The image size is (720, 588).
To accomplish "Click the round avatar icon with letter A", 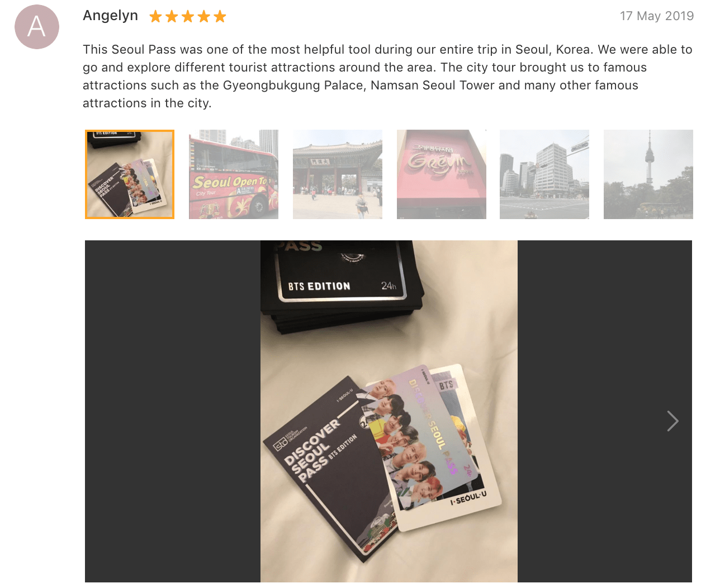I will [37, 27].
